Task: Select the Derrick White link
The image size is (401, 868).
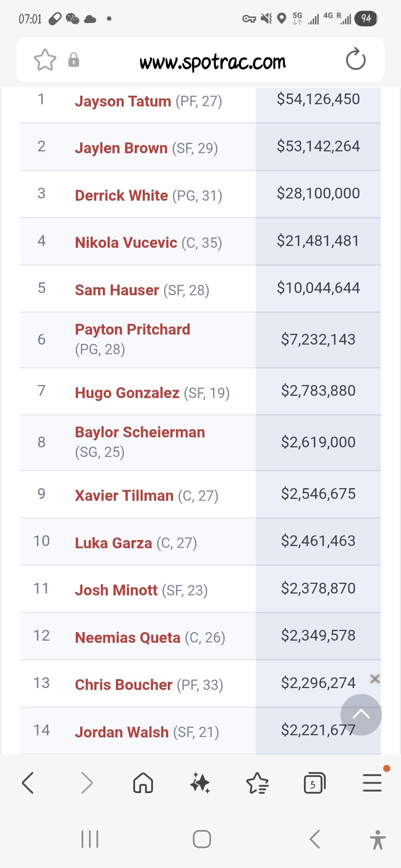Action: point(121,195)
